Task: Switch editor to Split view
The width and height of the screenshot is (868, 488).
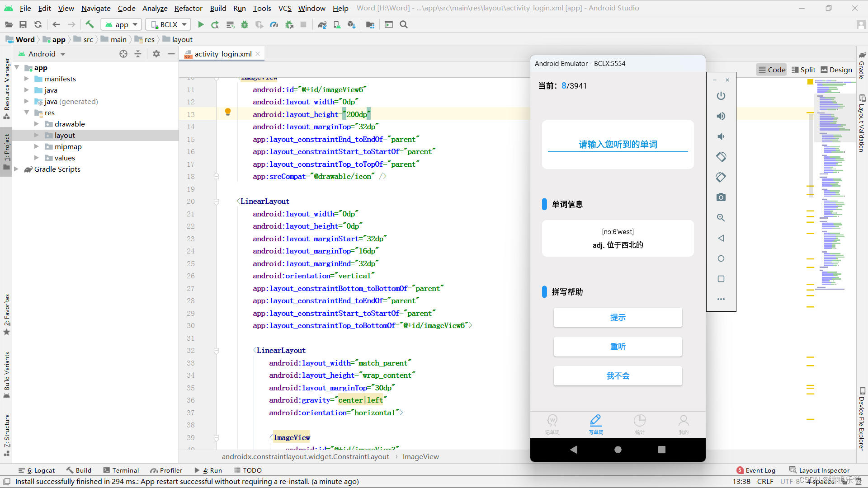Action: [803, 70]
